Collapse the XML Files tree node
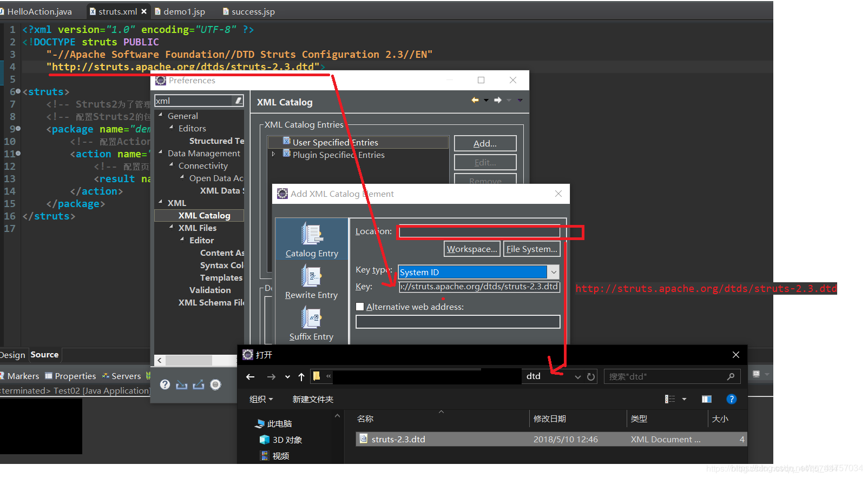 tap(172, 227)
